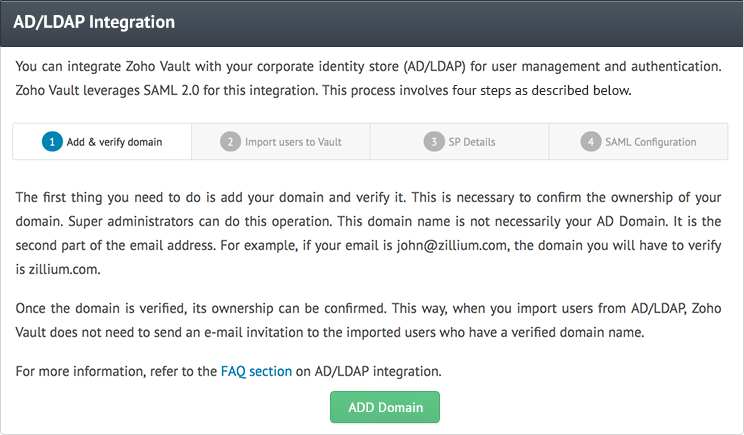Screen dimensions: 744x435
Task: Click the 'For more information' text
Action: (x=117, y=371)
